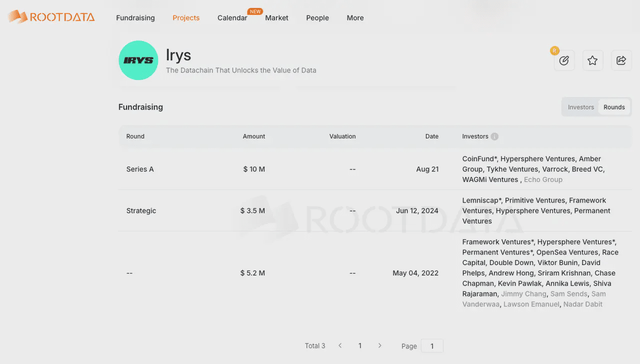
Task: Go to next page arrow
Action: point(380,345)
